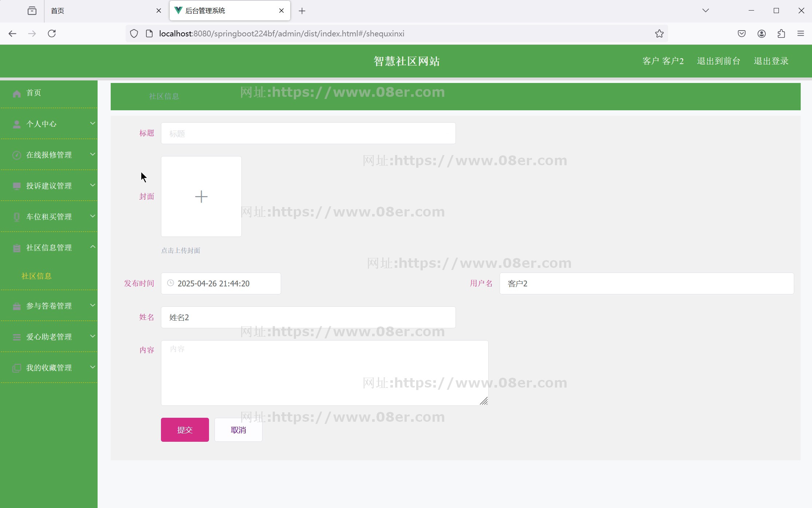Click the 客户 客户2 user label
This screenshot has height=508, width=812.
point(663,61)
